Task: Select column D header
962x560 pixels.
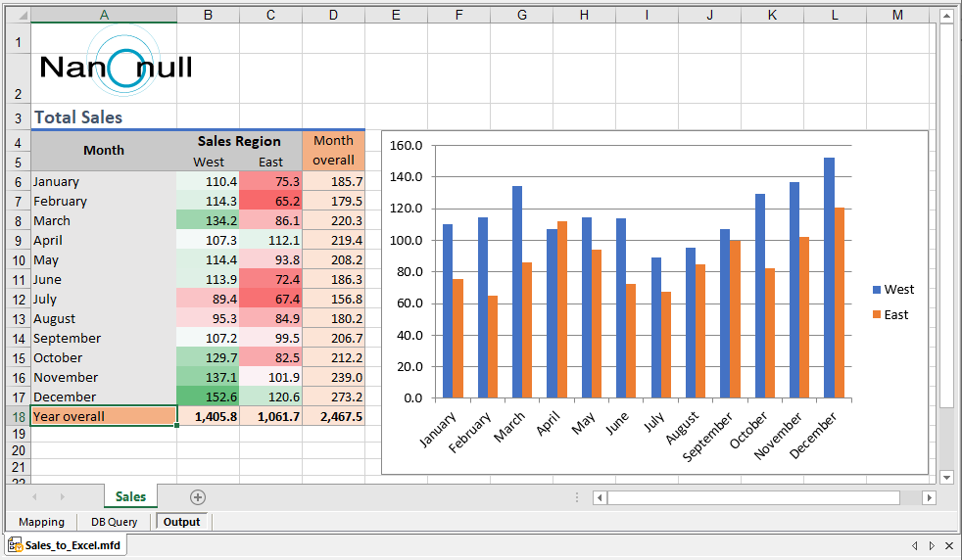Action: coord(333,16)
